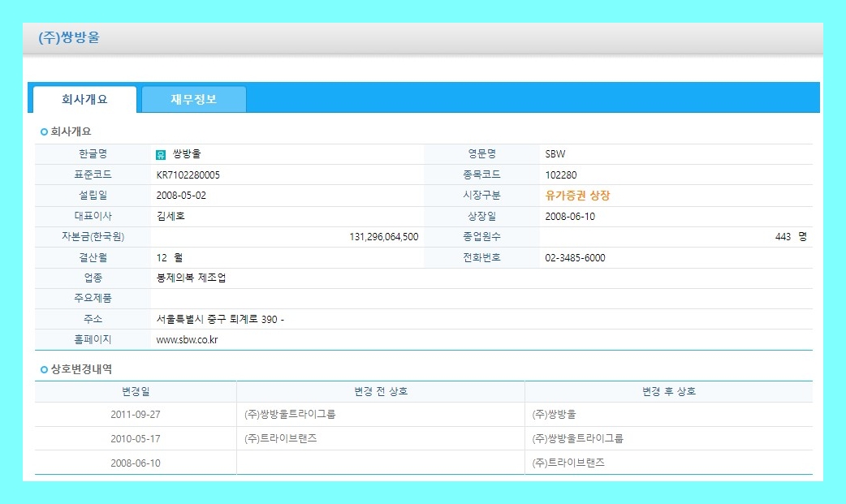Click the 변경일 column header
Image resolution: width=846 pixels, height=504 pixels.
click(x=136, y=391)
